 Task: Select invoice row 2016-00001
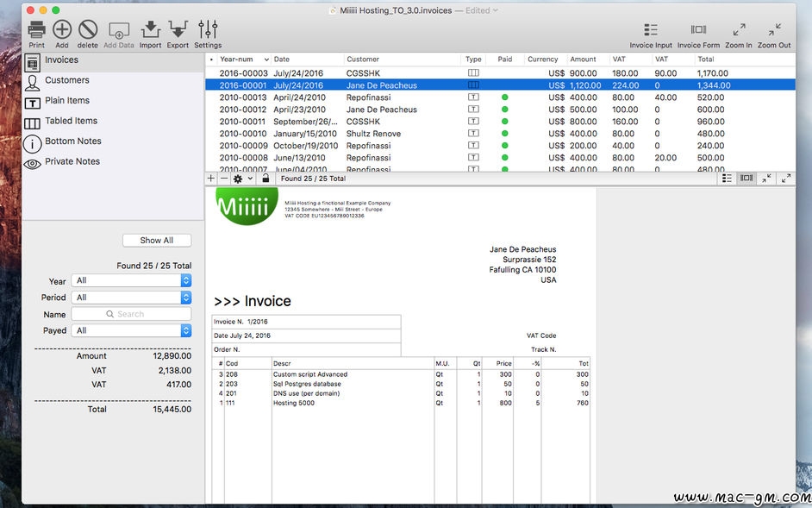tap(500, 85)
